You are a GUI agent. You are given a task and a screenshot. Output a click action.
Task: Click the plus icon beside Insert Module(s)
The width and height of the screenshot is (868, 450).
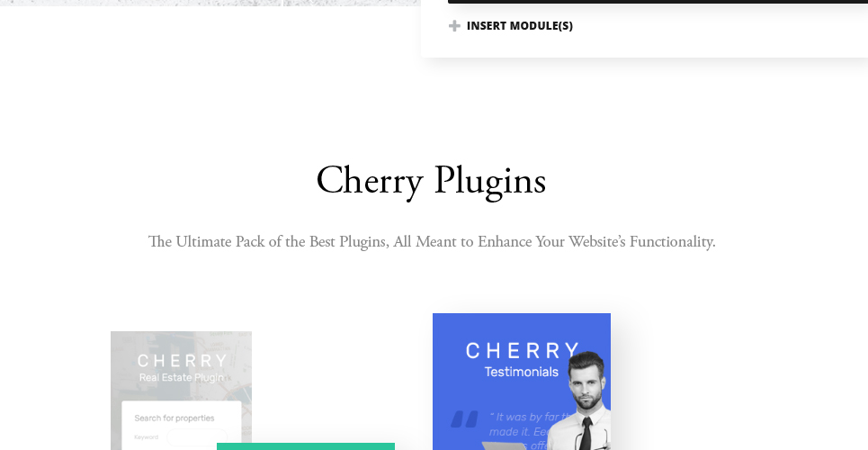point(454,26)
